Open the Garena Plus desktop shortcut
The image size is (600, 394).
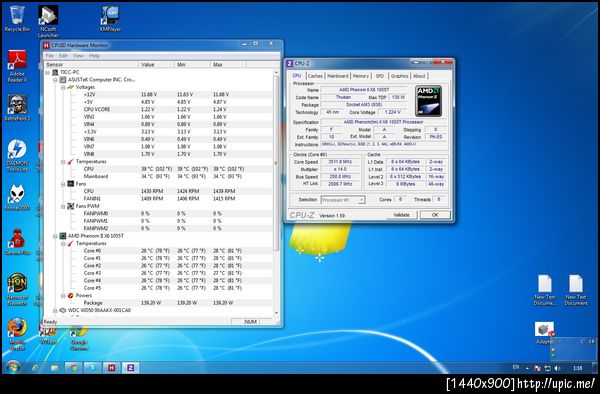[17, 242]
